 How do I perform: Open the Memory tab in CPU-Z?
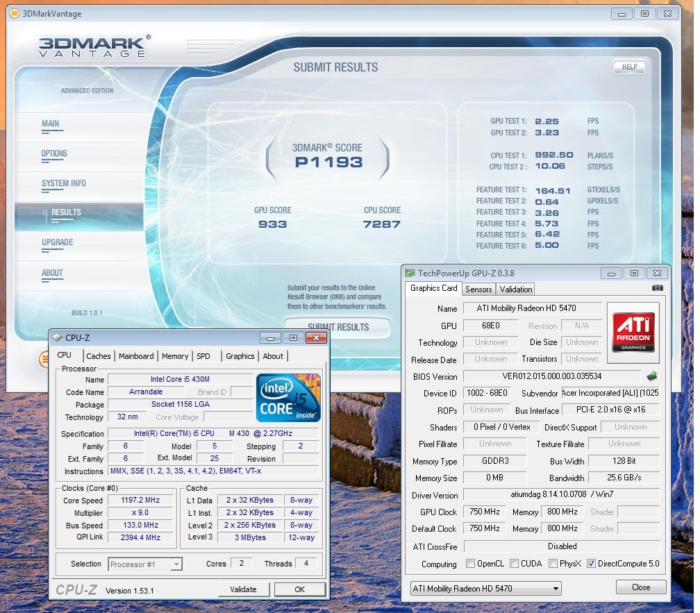(175, 356)
